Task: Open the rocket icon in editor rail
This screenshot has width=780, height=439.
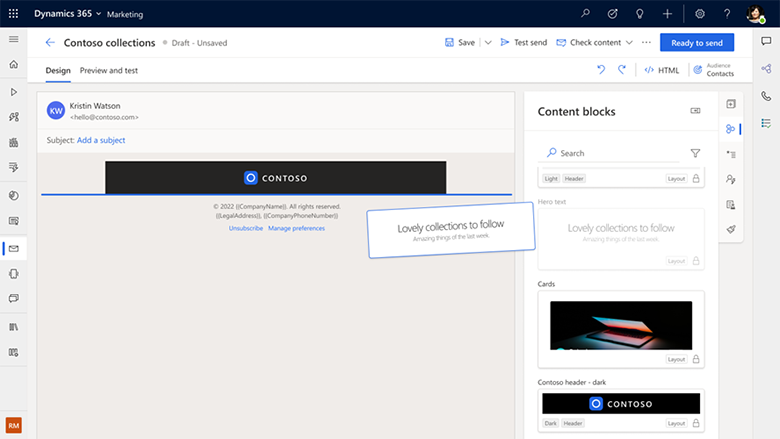Action: point(731,229)
